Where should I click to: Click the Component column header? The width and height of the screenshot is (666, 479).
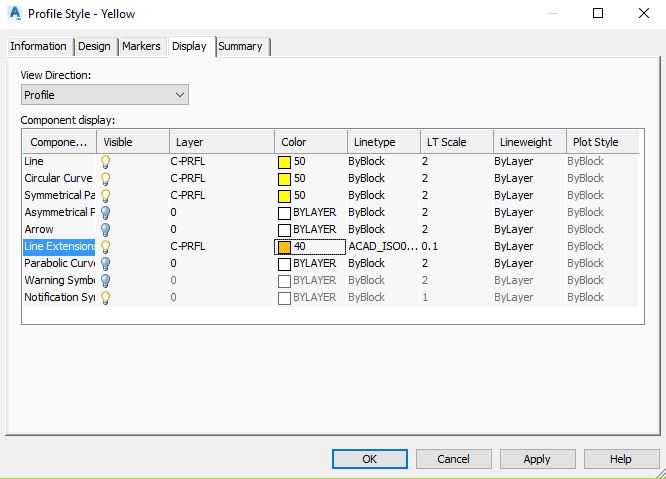59,142
